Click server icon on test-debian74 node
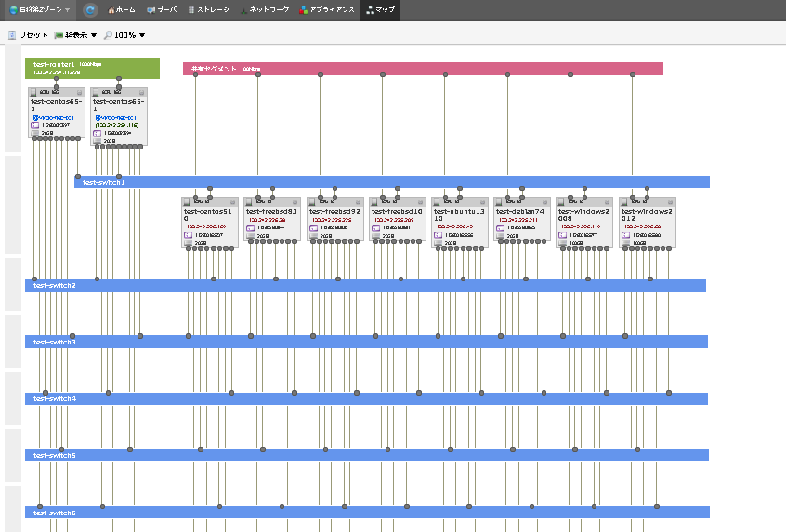This screenshot has height=532, width=786. point(500,201)
